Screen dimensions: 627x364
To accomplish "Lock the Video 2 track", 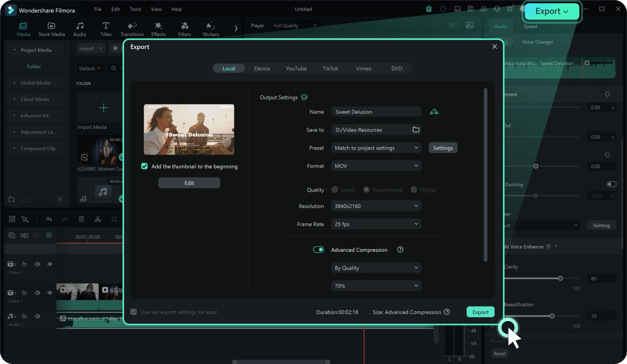I will point(24,264).
